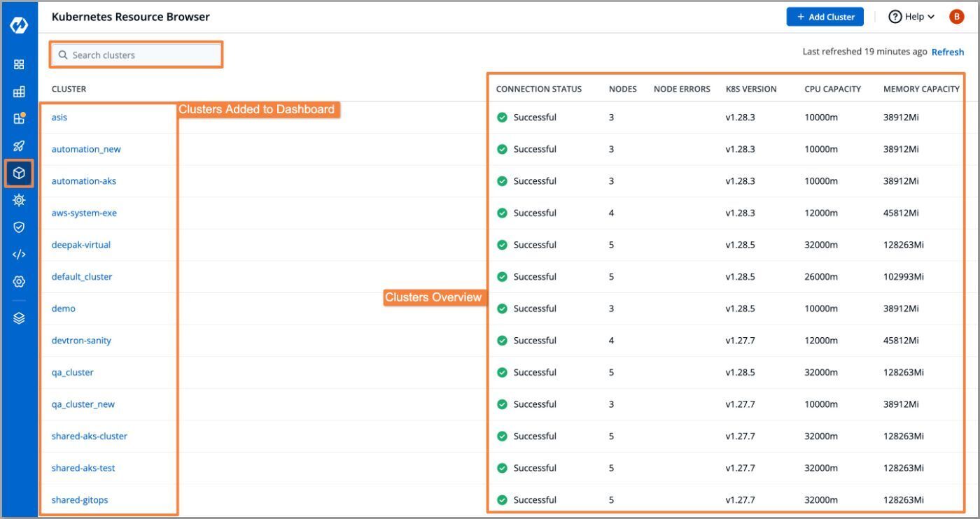This screenshot has height=519, width=980.
Task: Click the rocket deployment icon in sidebar
Action: (x=19, y=145)
